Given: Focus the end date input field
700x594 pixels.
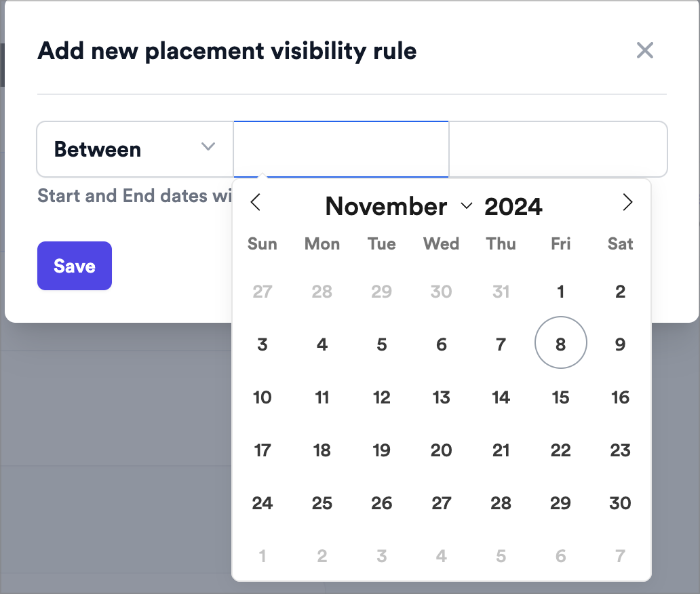Looking at the screenshot, I should click(558, 149).
